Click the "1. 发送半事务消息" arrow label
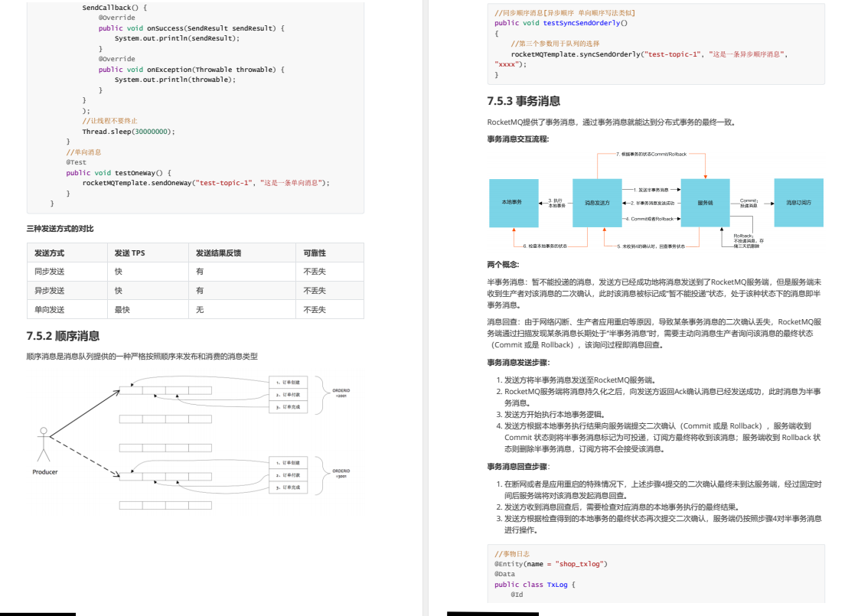Screen dimensions: 848x616 point(651,190)
